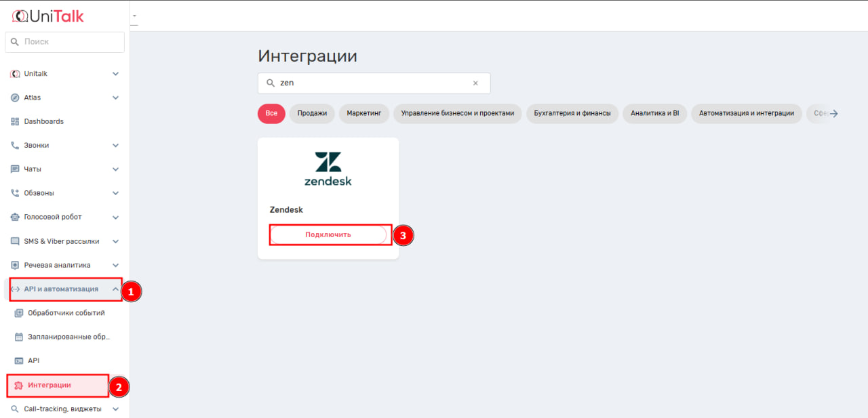Click the Чаты chat bubble icon
The height and width of the screenshot is (418, 868).
[15, 169]
